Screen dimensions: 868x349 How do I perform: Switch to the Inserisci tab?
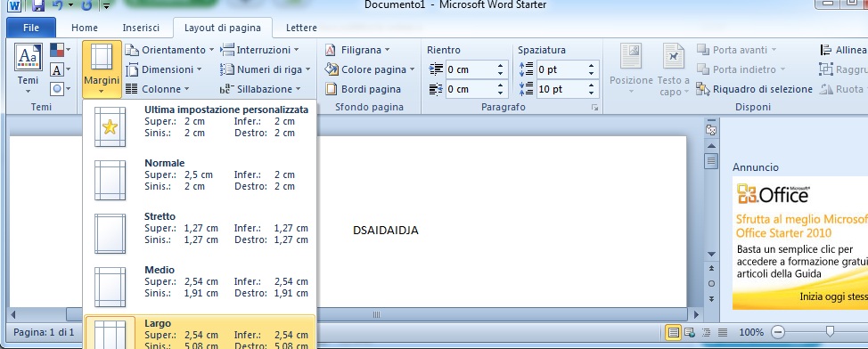[x=141, y=28]
